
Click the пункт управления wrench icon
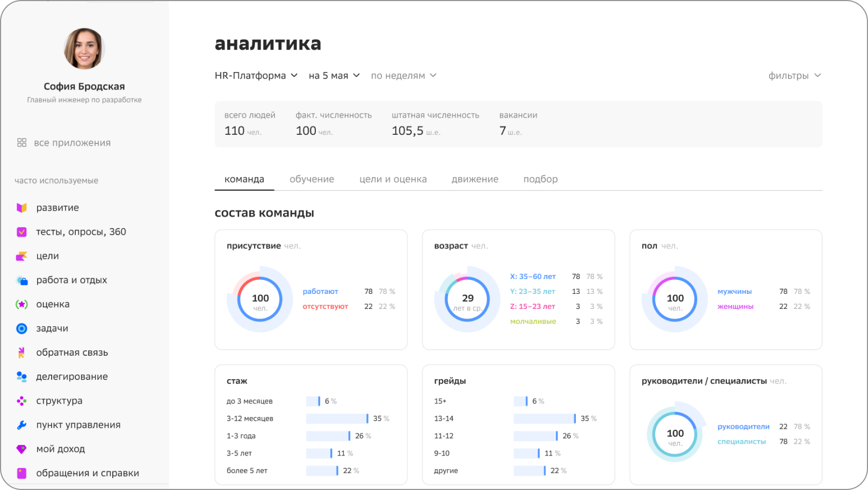pyautogui.click(x=21, y=425)
